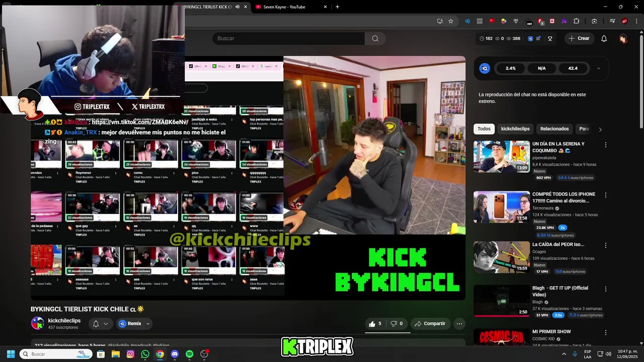Screen dimensions: 644x362
Task: Open the kickchileclips channel name link
Action: click(64, 321)
